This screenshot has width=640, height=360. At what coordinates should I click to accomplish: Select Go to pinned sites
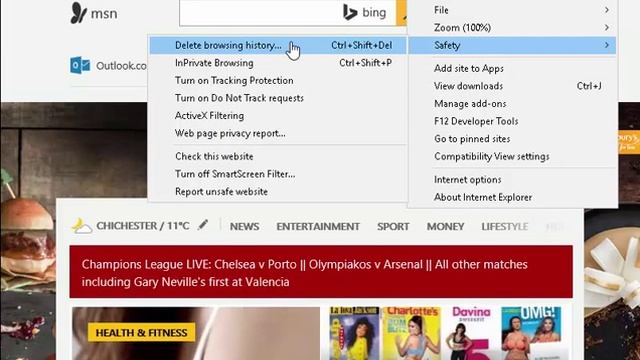click(512, 139)
